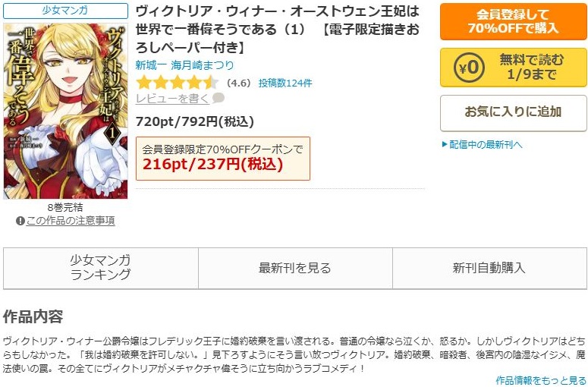Select 最新刊を見る tab
Screen dimensions: 588x387
[x=295, y=268]
